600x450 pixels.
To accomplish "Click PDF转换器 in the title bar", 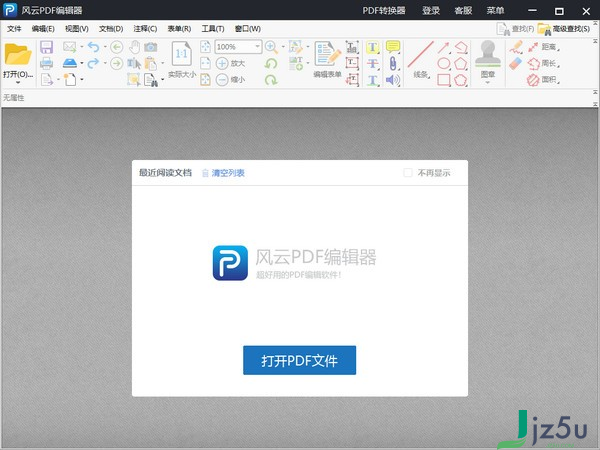I will pyautogui.click(x=384, y=11).
